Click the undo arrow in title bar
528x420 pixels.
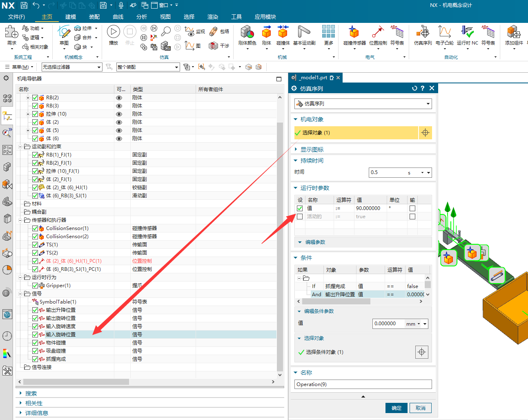click(36, 5)
